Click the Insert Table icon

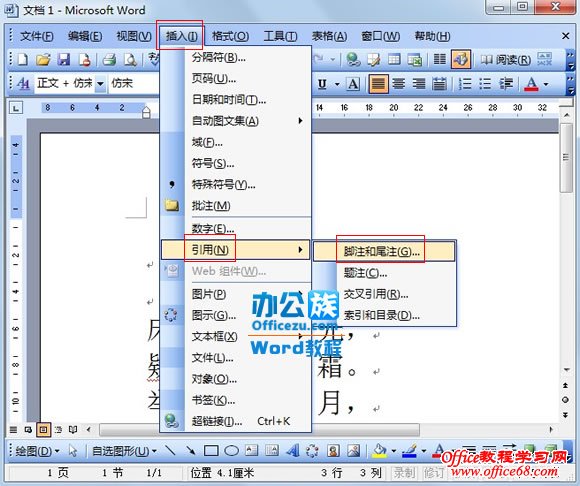(394, 59)
